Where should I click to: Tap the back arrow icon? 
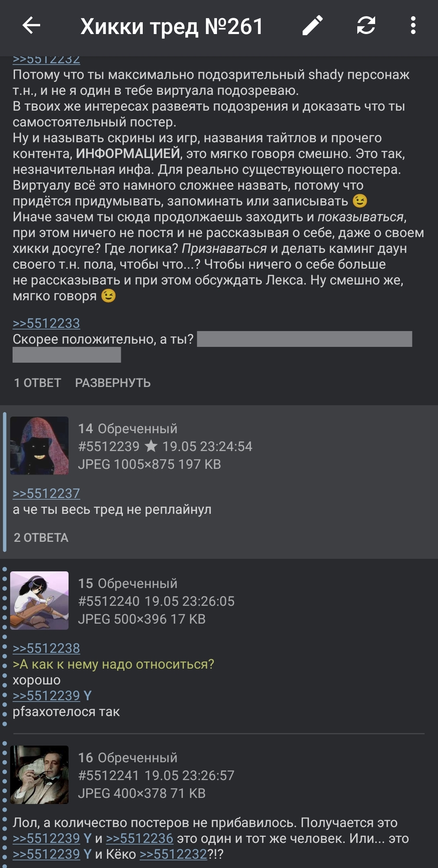pyautogui.click(x=31, y=26)
